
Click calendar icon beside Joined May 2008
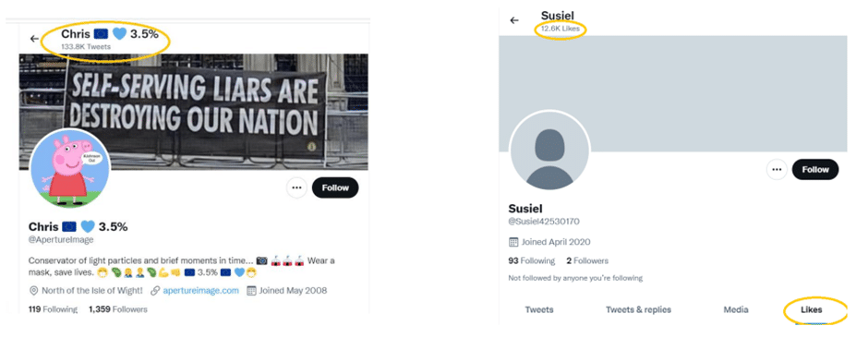[251, 290]
